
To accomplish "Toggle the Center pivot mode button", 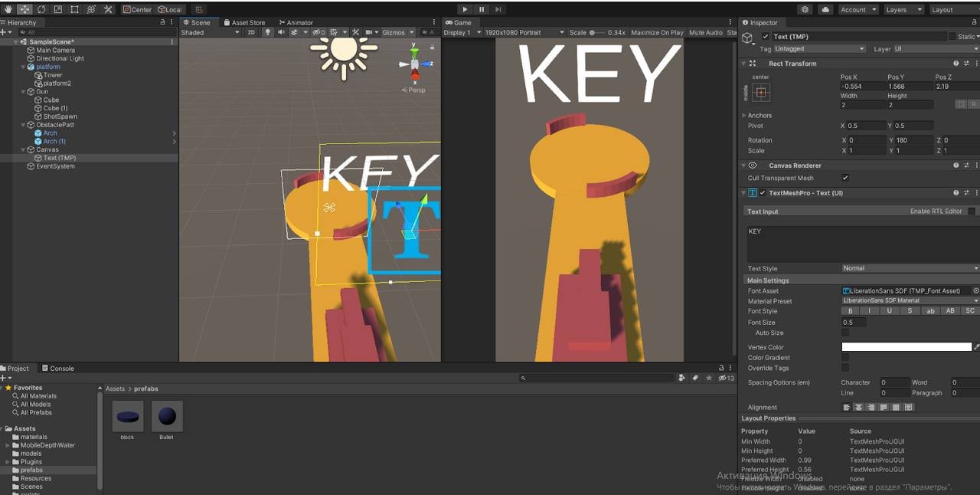I will 137,9.
